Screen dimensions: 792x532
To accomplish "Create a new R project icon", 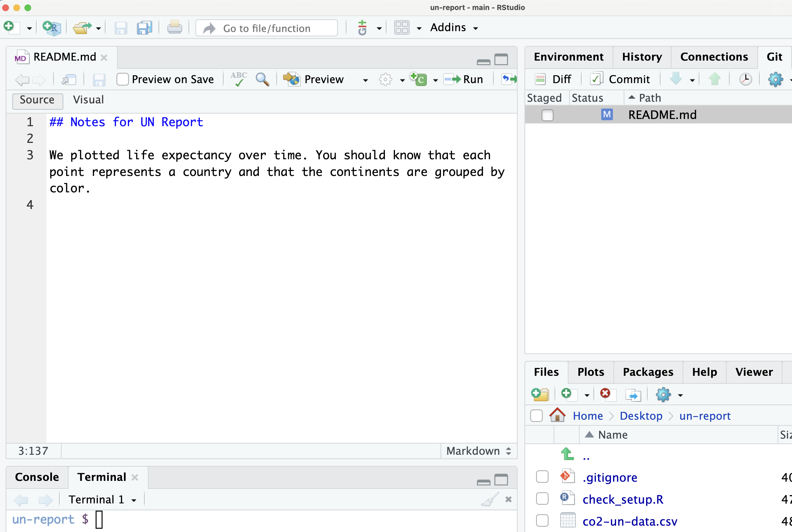I will tap(52, 28).
